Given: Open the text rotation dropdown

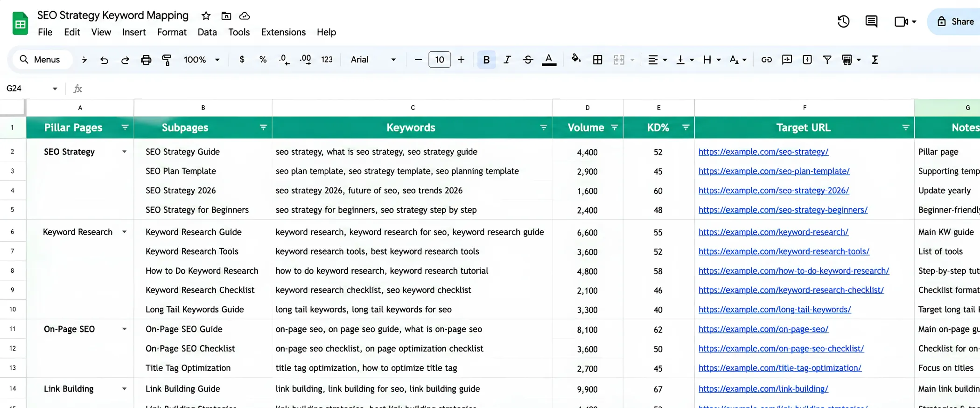Looking at the screenshot, I should coord(738,60).
